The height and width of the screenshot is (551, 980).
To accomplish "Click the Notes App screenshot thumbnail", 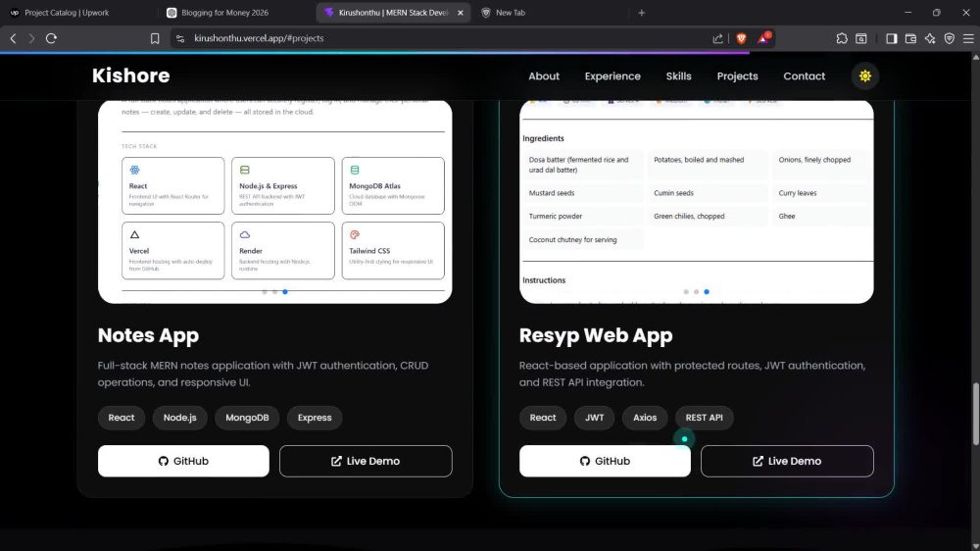I will (x=275, y=201).
